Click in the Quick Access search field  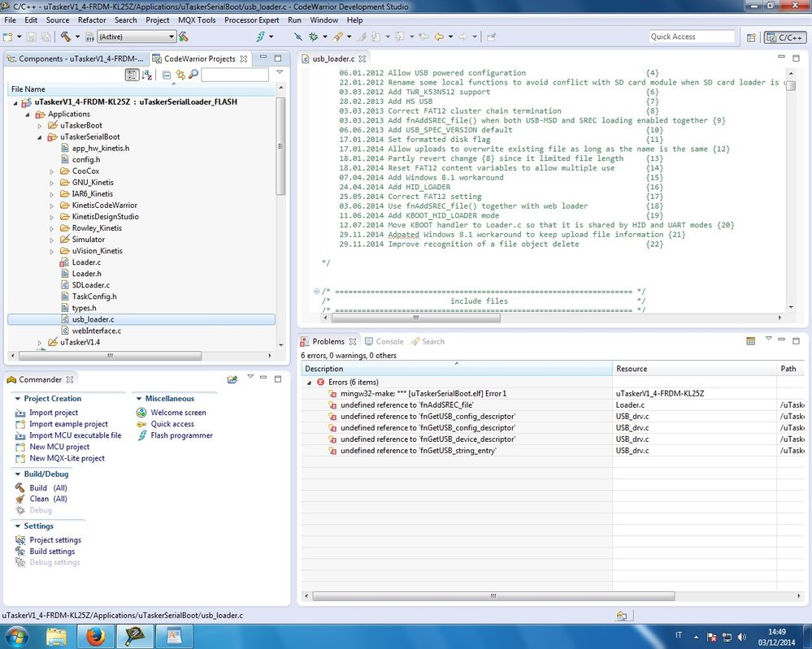point(691,37)
